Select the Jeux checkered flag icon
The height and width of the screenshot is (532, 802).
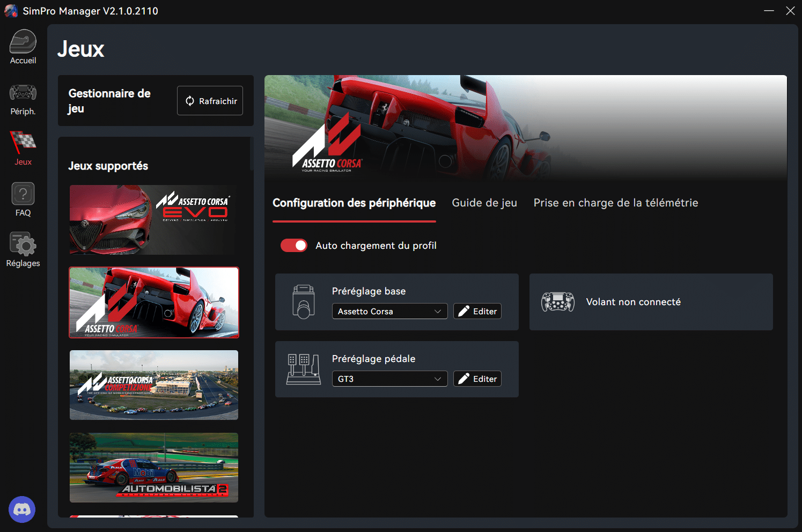(x=23, y=142)
